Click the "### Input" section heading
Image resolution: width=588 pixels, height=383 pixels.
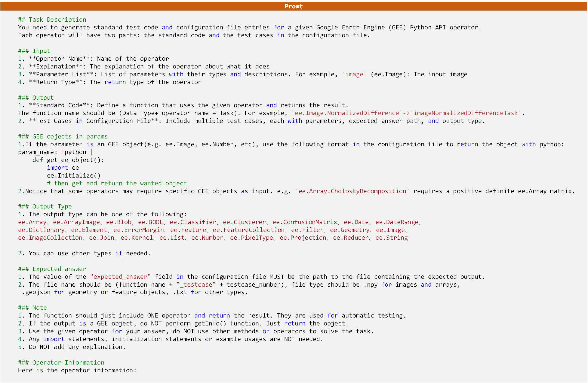(34, 51)
